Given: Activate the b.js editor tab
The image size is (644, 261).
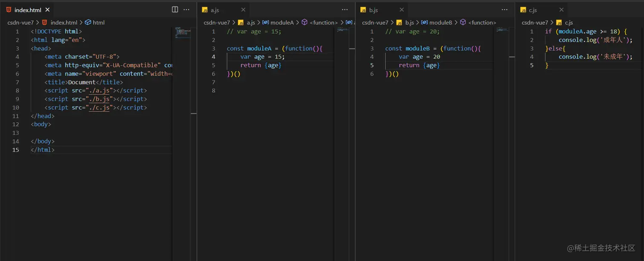Looking at the screenshot, I should coord(382,9).
